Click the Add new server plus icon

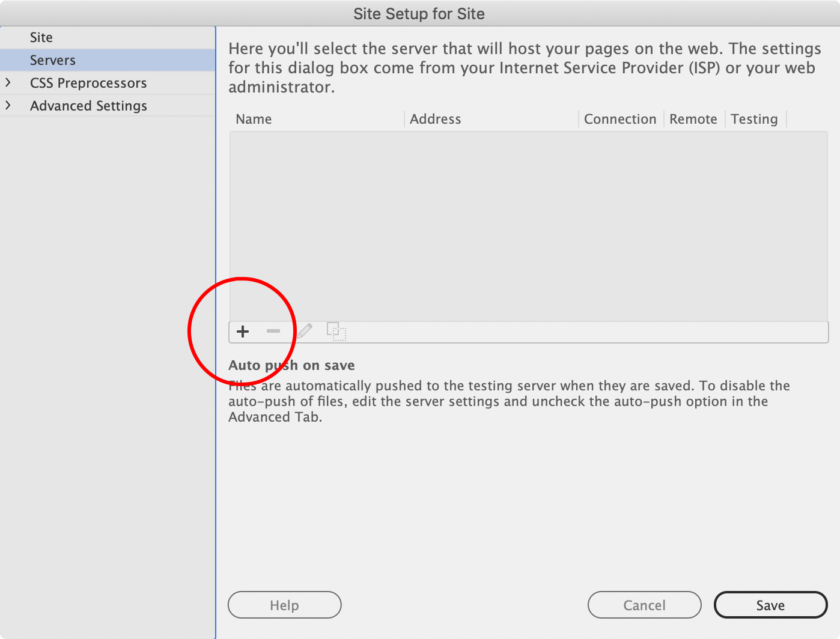pos(243,332)
